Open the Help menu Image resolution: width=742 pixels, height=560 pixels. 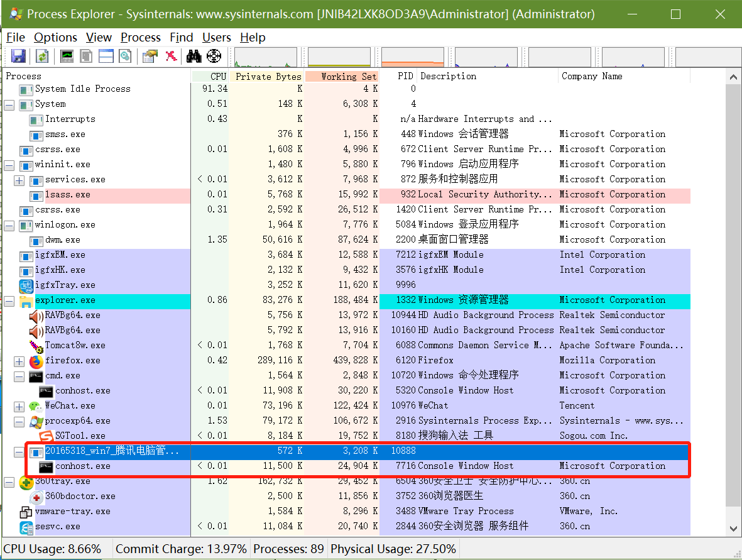[x=253, y=38]
